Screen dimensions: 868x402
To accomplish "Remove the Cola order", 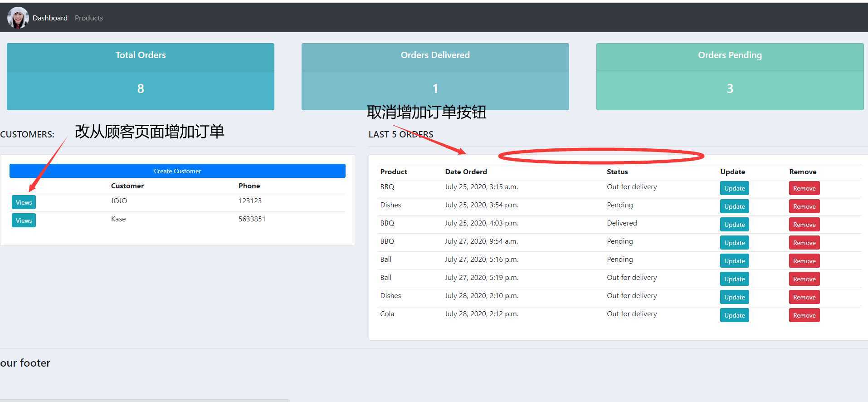I will [804, 315].
